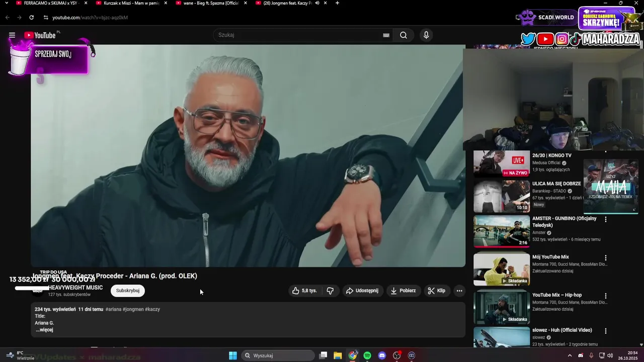Click the YouTube logo to go home
Image resolution: width=644 pixels, height=362 pixels.
click(40, 35)
